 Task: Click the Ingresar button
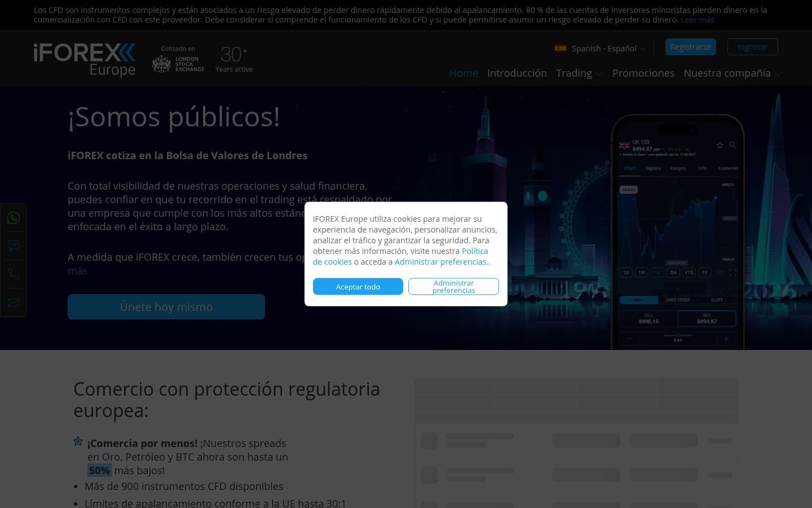pos(753,47)
